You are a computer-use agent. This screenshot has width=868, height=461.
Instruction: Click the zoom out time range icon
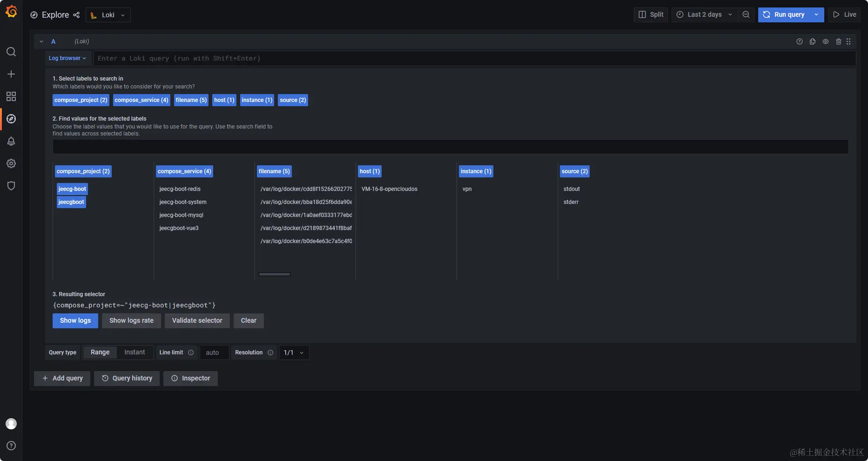click(746, 14)
